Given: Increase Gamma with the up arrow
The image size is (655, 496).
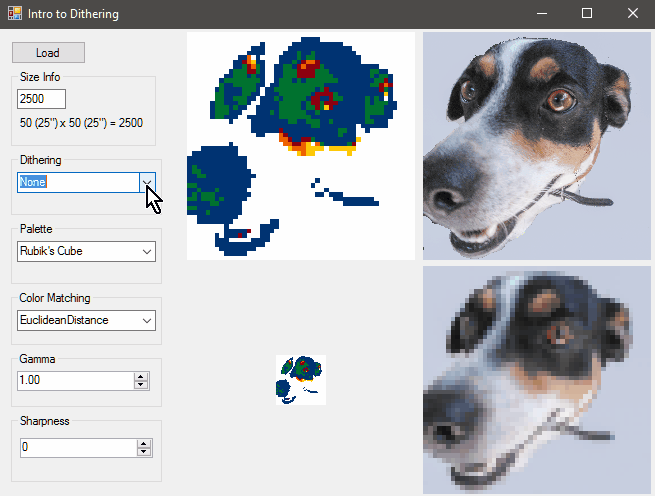Looking at the screenshot, I should (141, 376).
